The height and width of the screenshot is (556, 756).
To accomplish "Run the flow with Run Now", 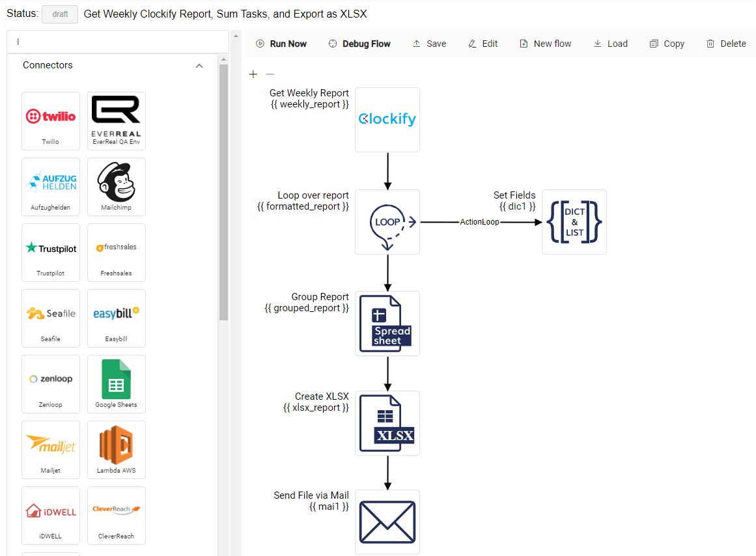I will [281, 44].
